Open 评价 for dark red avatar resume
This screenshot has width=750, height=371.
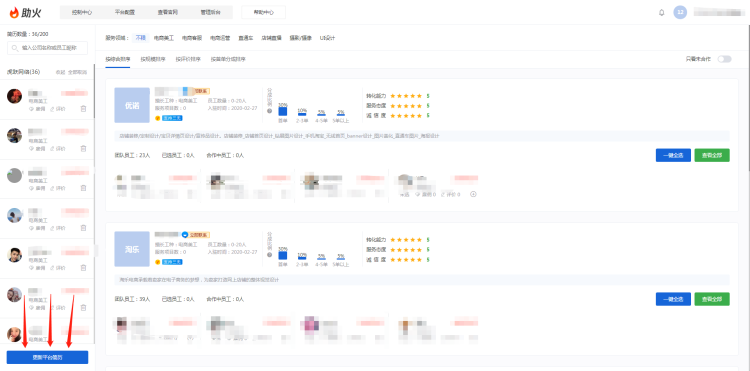click(x=58, y=109)
